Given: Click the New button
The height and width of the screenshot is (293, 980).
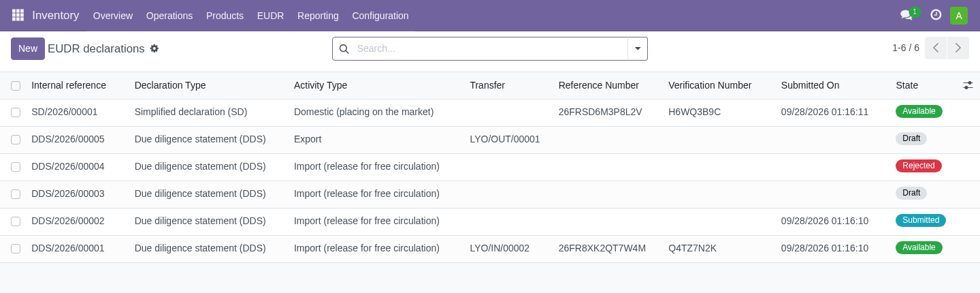Looking at the screenshot, I should click(x=28, y=48).
